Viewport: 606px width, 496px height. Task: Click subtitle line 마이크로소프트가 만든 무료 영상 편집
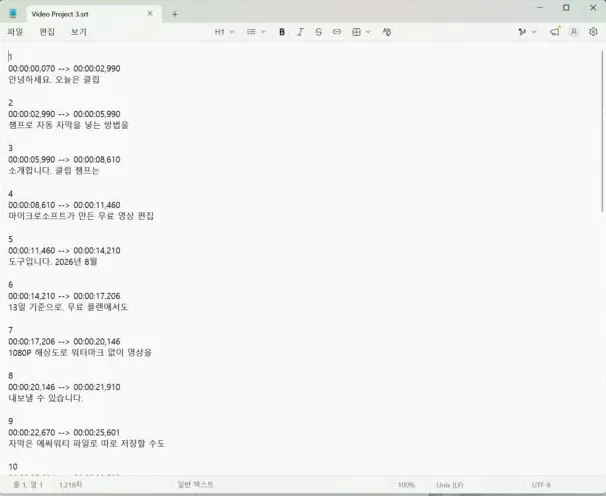(81, 216)
